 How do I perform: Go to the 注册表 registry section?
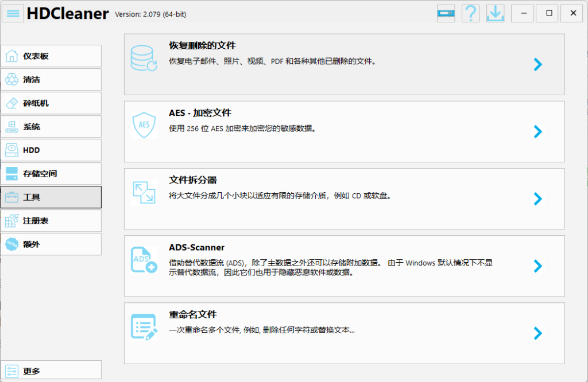[51, 221]
